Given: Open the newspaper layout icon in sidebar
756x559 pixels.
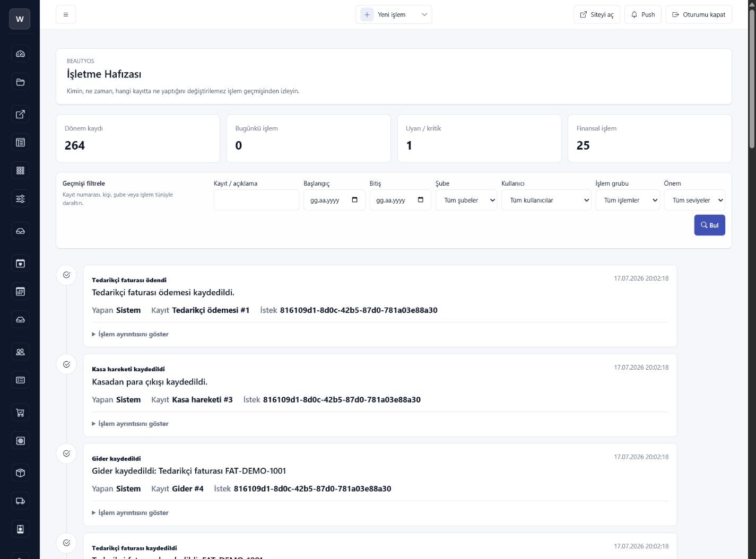Looking at the screenshot, I should pyautogui.click(x=20, y=142).
